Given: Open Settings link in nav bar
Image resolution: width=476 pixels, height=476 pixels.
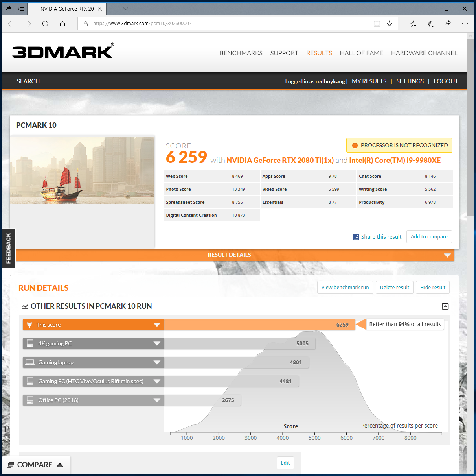Looking at the screenshot, I should 410,81.
